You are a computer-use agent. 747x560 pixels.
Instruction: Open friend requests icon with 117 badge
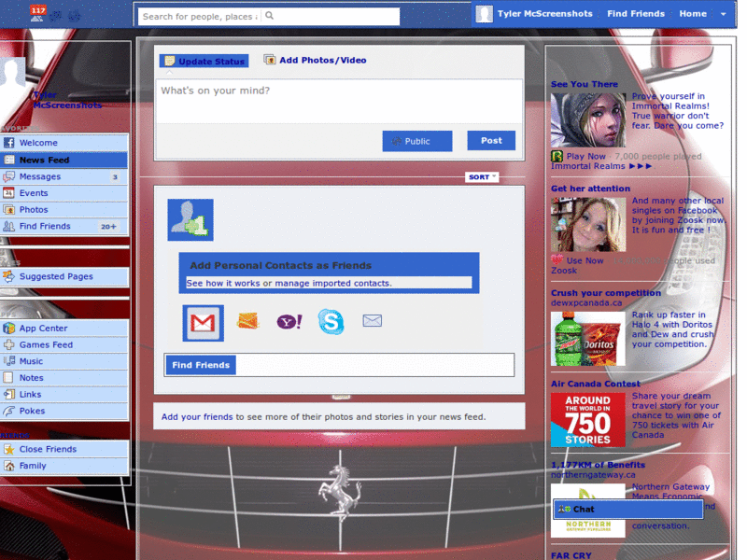(x=37, y=14)
